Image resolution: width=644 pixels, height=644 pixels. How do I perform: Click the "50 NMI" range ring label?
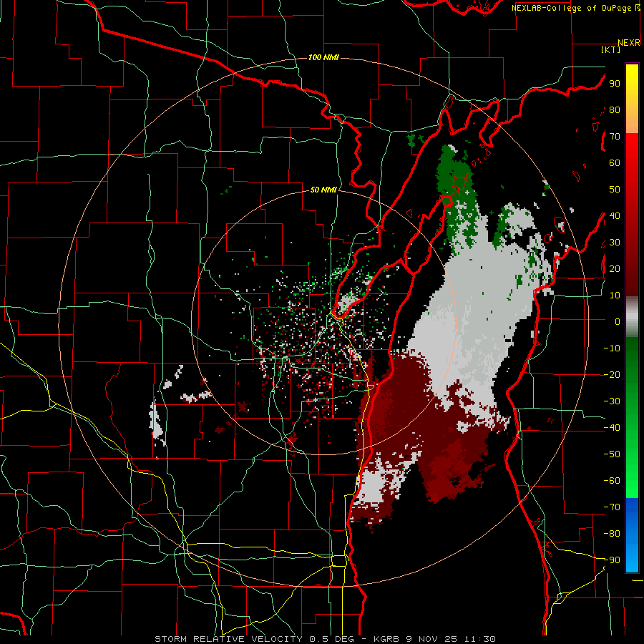click(x=323, y=190)
